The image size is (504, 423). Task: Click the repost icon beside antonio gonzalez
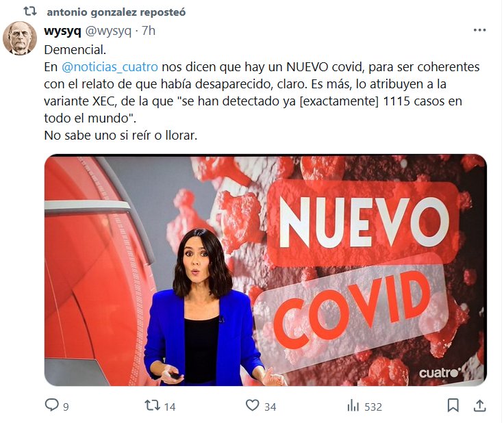tap(30, 12)
